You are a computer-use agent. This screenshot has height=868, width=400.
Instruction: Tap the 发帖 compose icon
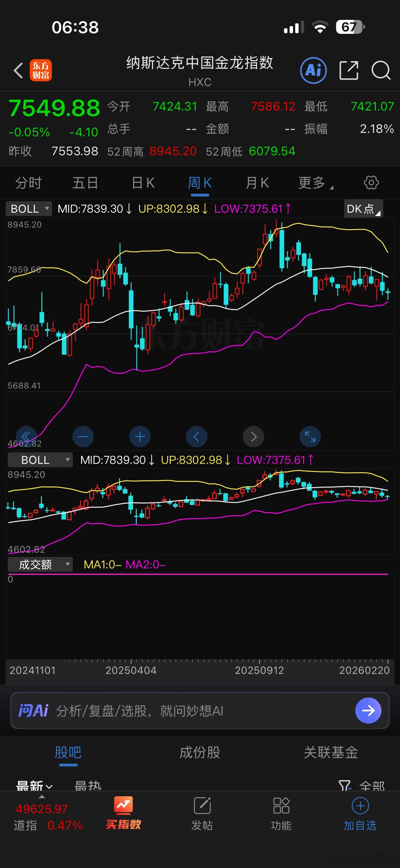coord(202,805)
